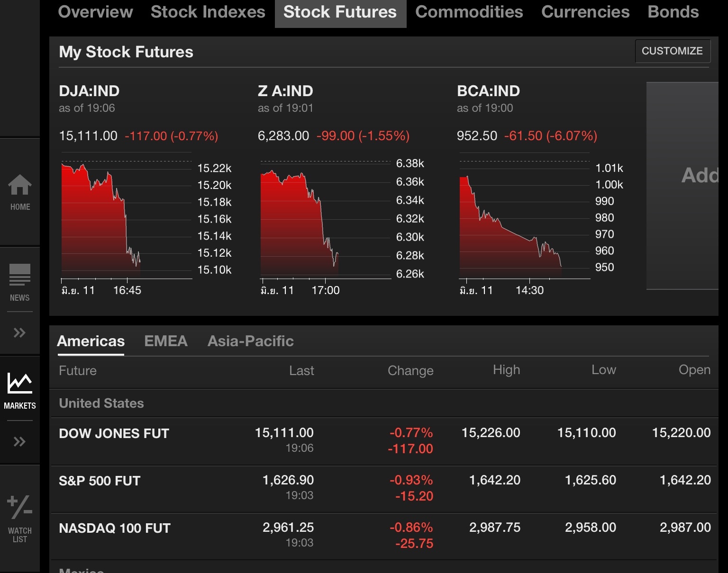Screen dimensions: 728x573
Task: Open the BCA:IND price chart
Action: [x=525, y=216]
